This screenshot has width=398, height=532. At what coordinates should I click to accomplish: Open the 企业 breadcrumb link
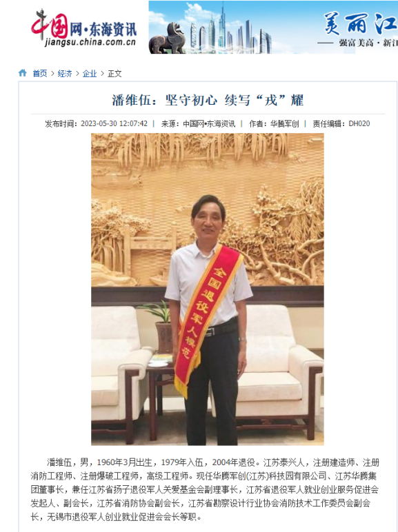pyautogui.click(x=90, y=73)
